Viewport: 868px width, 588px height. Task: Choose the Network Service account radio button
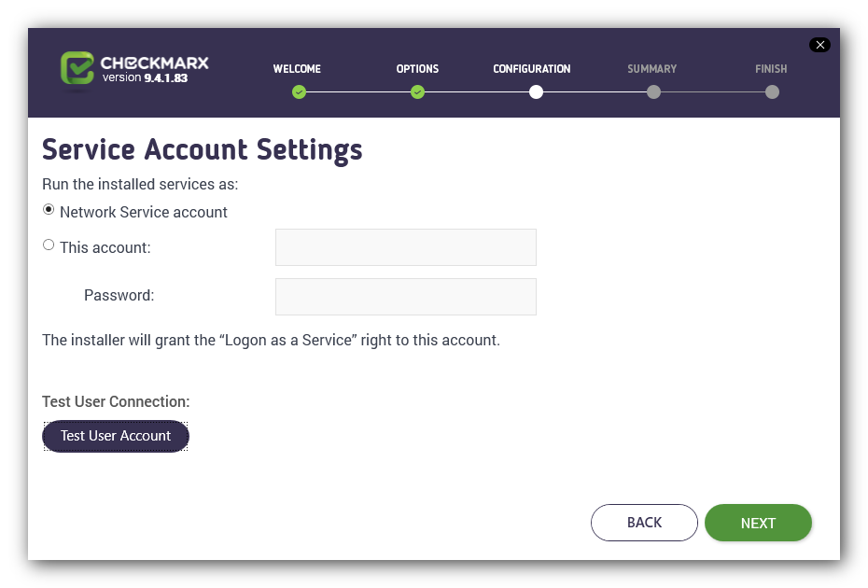(49, 210)
